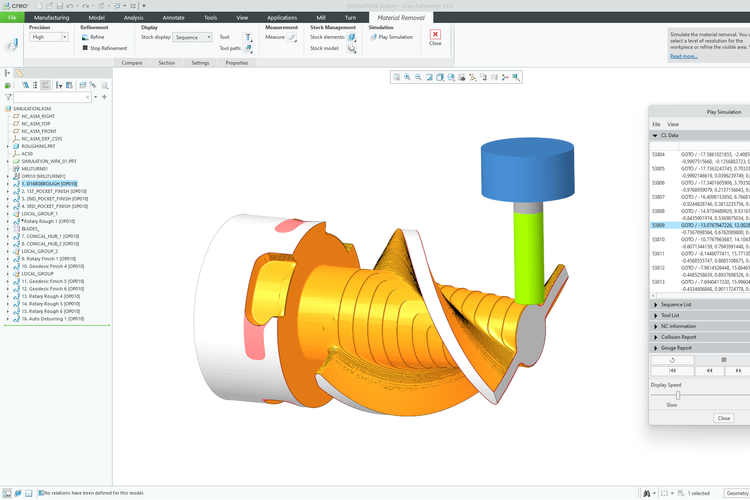The height and width of the screenshot is (500, 750).
Task: Adjust the Display Speed slider
Action: pyautogui.click(x=679, y=395)
